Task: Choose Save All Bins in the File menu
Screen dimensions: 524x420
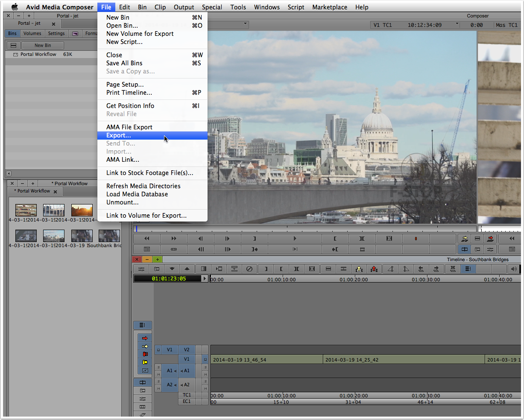Action: pyautogui.click(x=152, y=63)
